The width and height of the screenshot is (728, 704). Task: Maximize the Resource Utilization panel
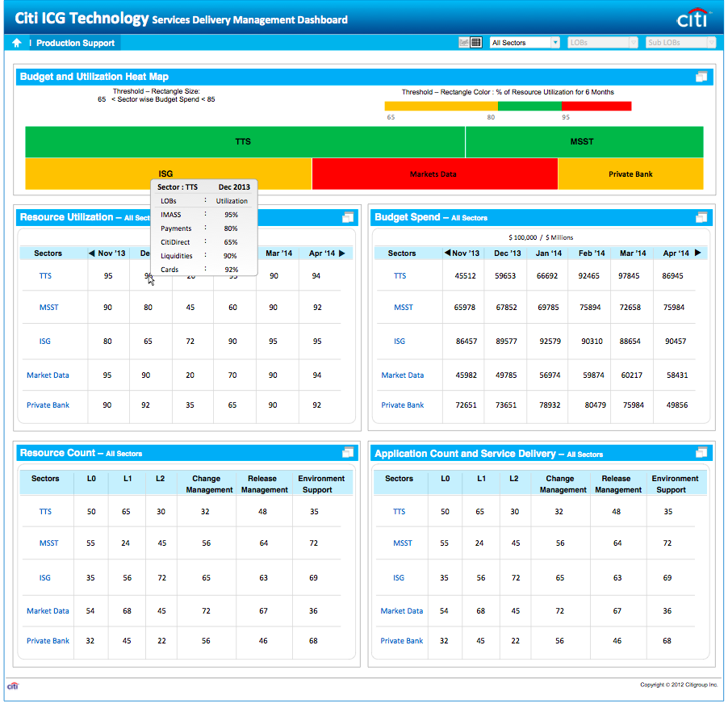click(x=348, y=217)
